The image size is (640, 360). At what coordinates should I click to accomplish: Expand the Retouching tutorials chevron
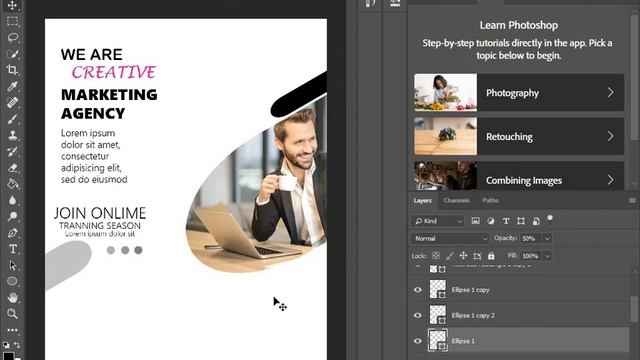point(610,136)
